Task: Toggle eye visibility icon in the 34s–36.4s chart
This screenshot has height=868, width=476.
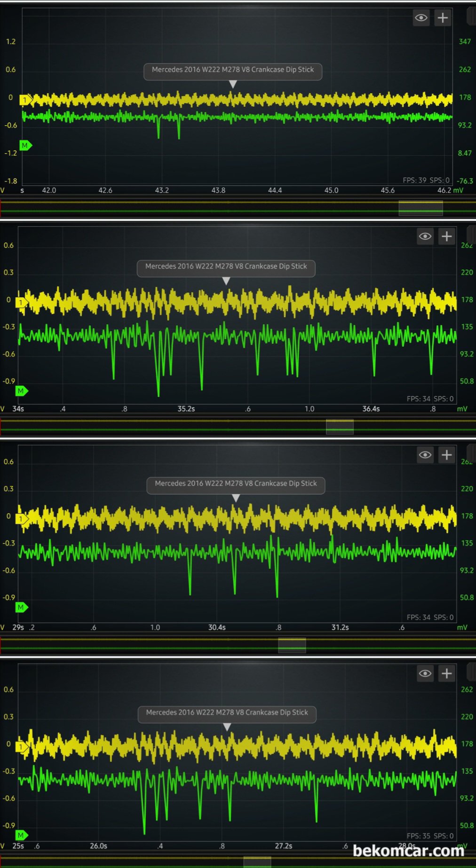Action: pyautogui.click(x=425, y=236)
